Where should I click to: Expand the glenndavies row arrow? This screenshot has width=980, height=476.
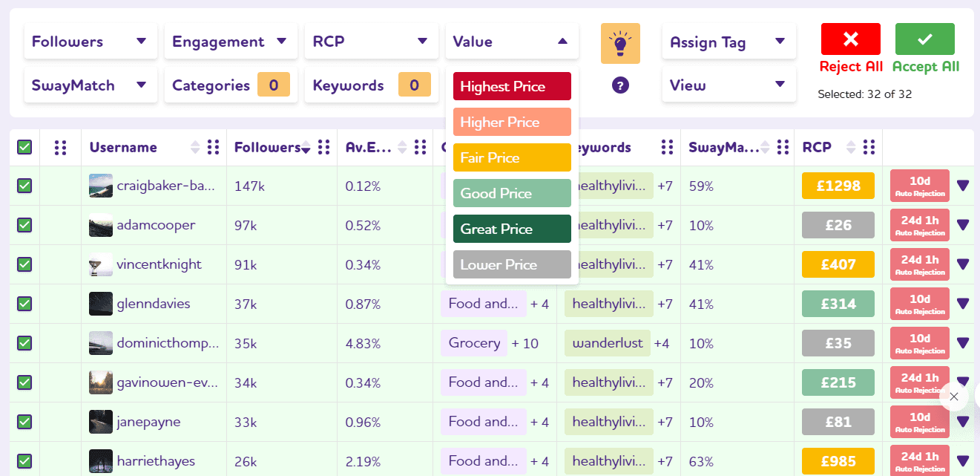pos(963,304)
